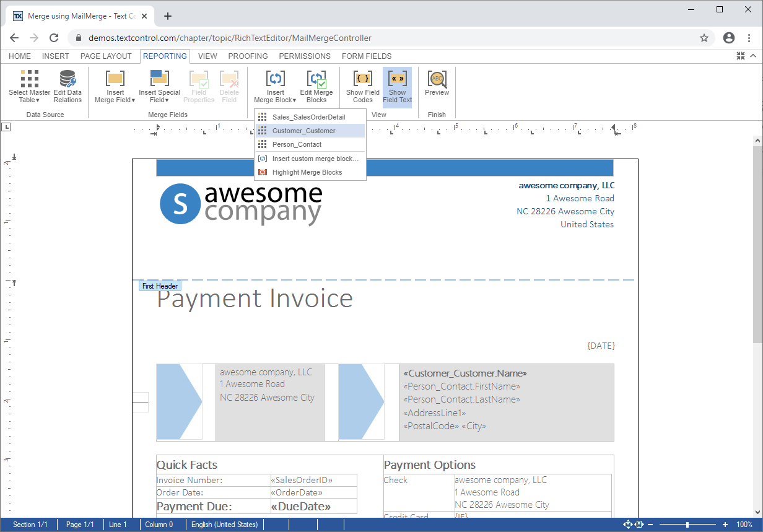Select Customer_Customer merge block
Image resolution: width=763 pixels, height=532 pixels.
(x=310, y=131)
